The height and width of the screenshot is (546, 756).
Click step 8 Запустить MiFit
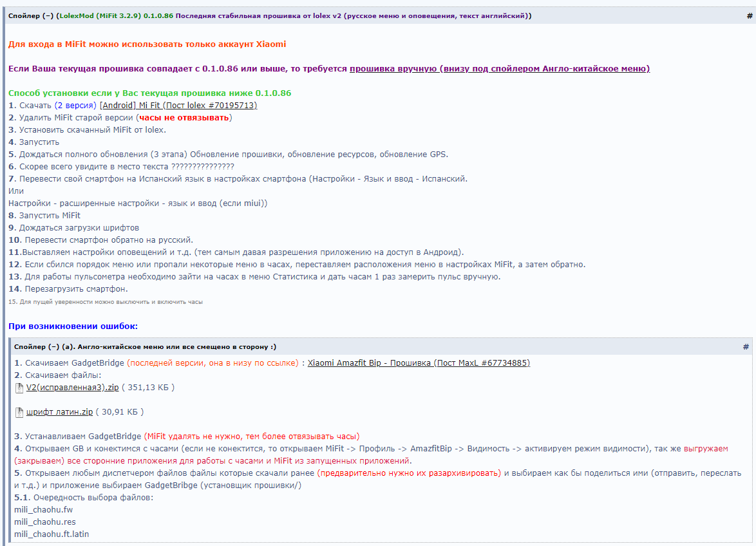44,216
